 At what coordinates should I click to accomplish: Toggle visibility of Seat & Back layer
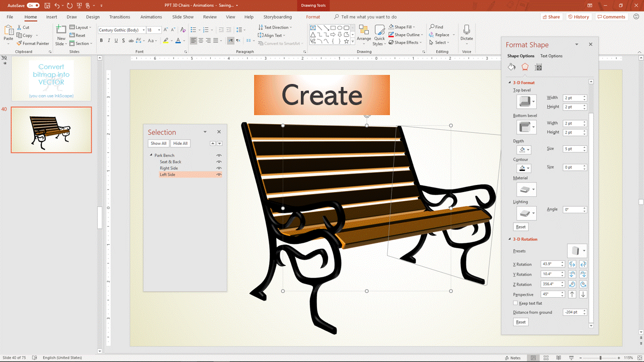[219, 162]
